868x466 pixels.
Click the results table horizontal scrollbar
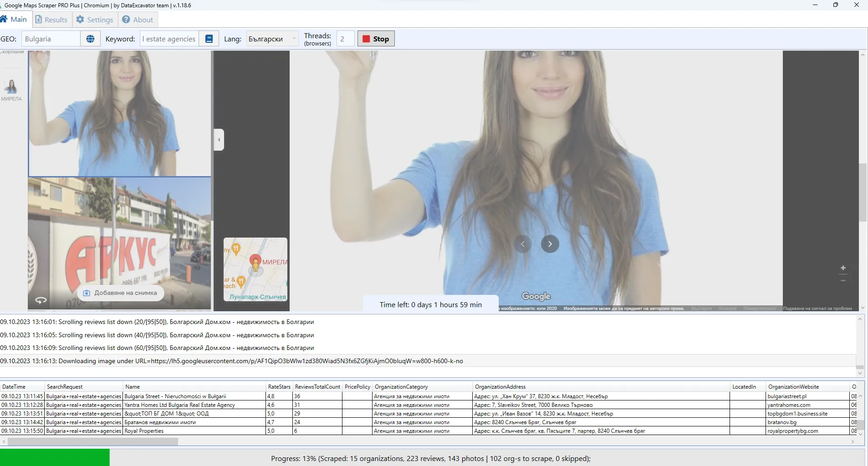tap(93, 441)
